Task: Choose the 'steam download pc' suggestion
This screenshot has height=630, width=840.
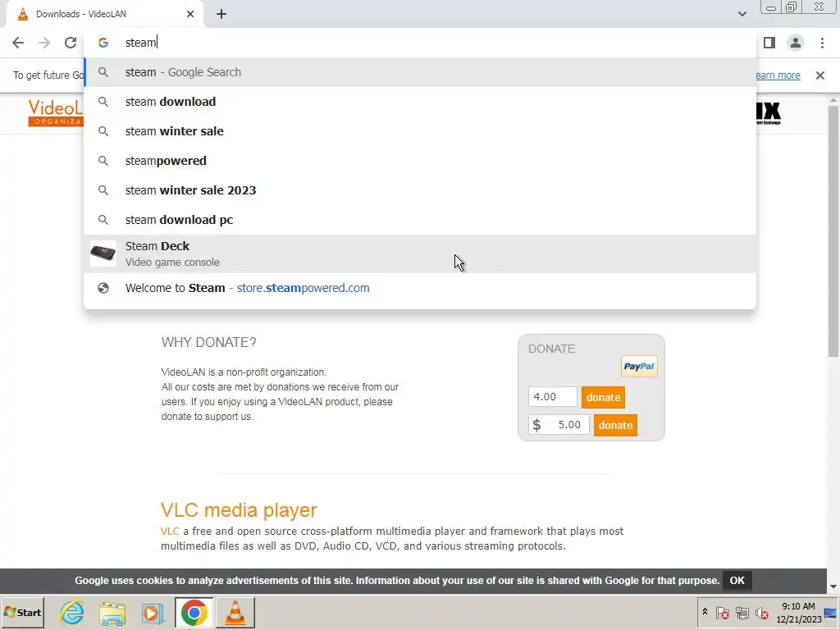Action: pos(420,220)
